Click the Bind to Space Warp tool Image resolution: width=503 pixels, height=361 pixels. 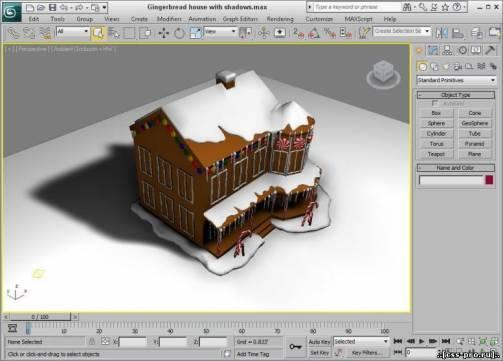click(x=45, y=33)
